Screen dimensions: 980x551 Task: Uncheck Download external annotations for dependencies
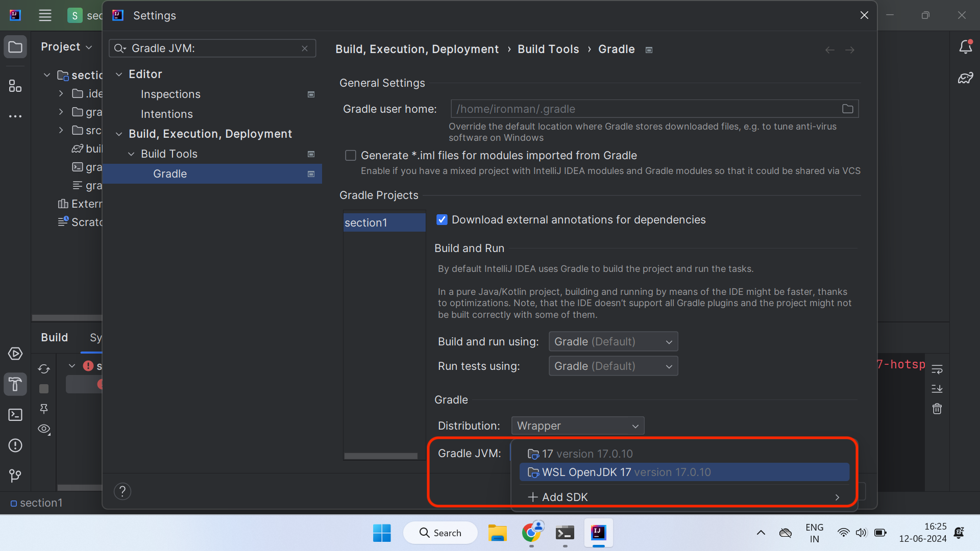pos(442,220)
